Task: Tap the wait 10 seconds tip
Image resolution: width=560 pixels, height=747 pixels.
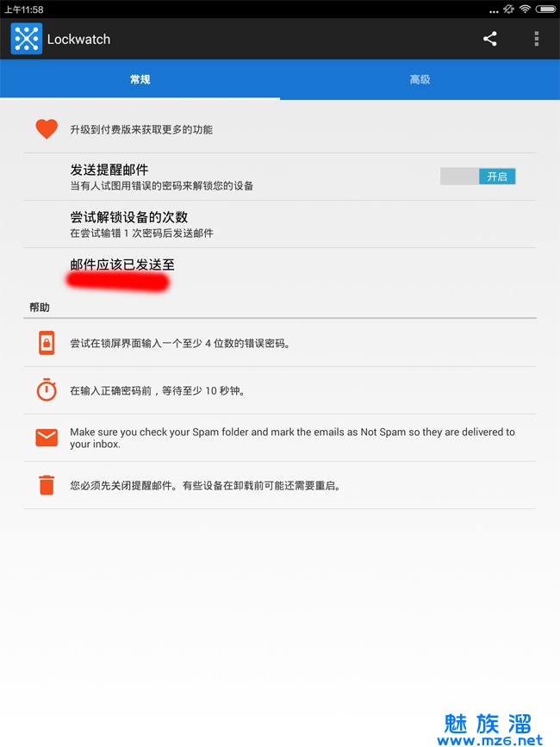Action: [158, 390]
